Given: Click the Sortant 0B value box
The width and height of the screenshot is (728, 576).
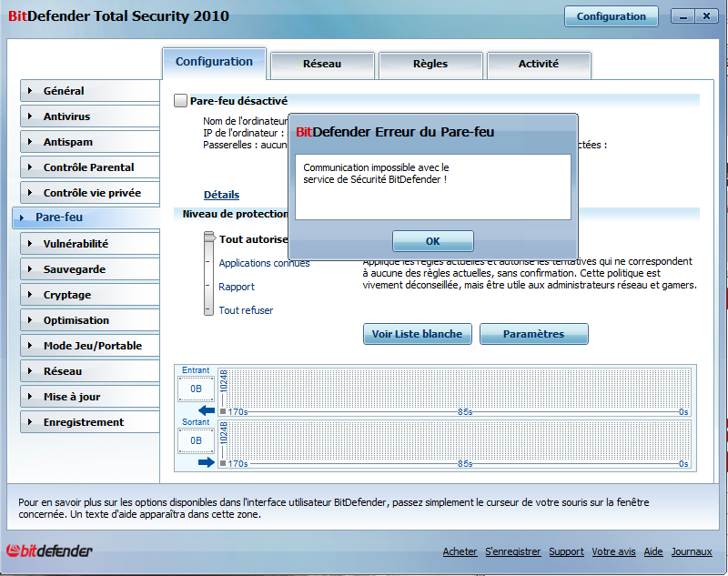Looking at the screenshot, I should coord(196,440).
